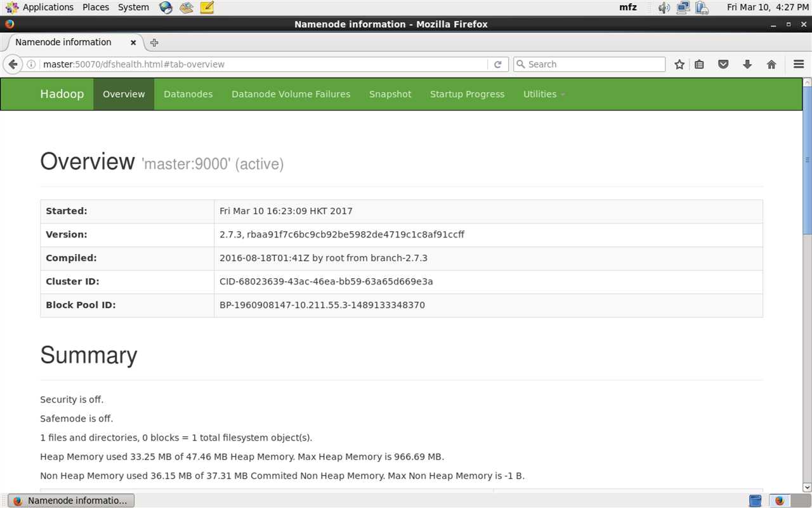
Task: Click the Firefox window menu icon in titlebar
Action: pos(8,24)
